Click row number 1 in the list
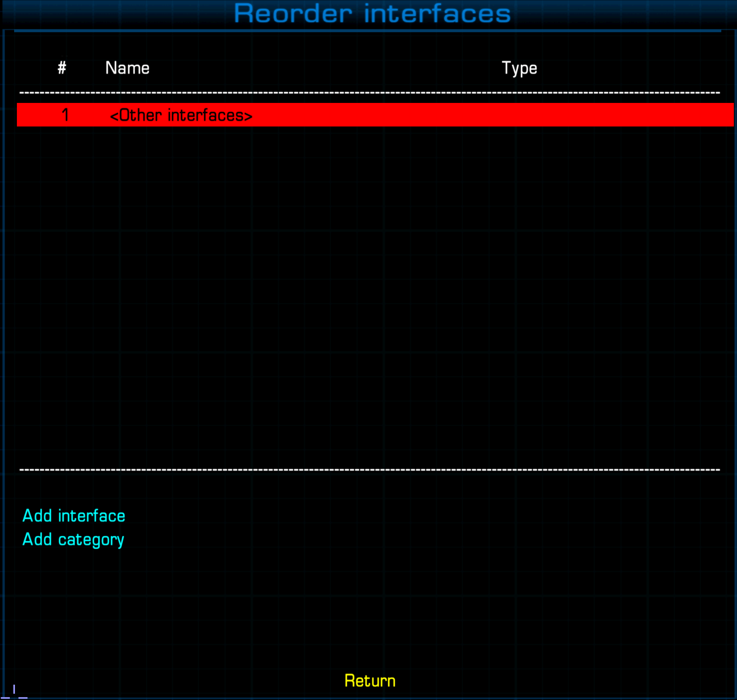737x700 pixels. (65, 115)
